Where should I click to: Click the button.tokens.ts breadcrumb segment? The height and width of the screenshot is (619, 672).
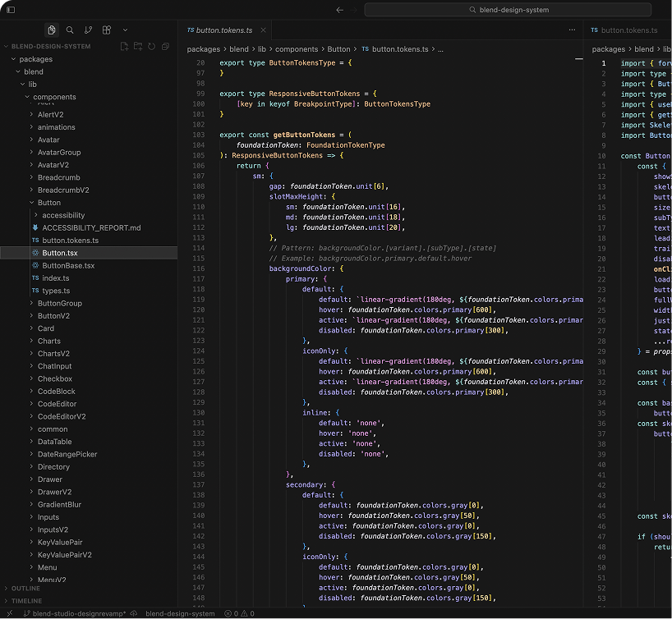[395, 49]
